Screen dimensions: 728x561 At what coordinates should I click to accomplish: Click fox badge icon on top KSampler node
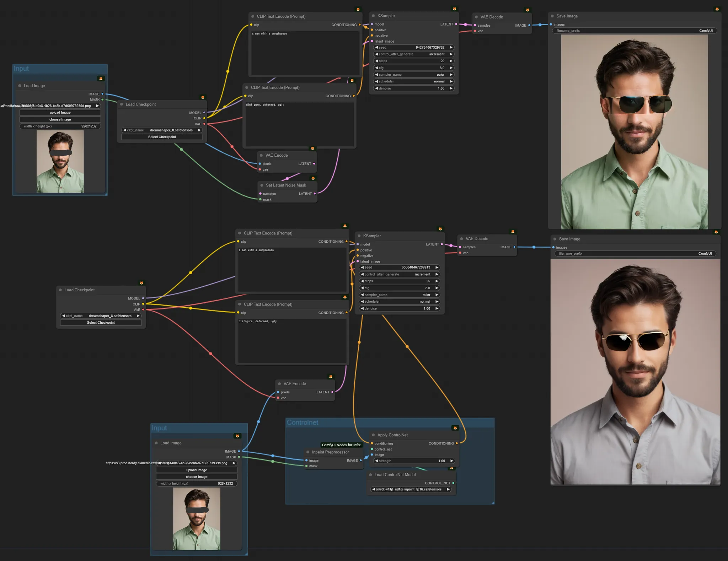click(x=454, y=9)
